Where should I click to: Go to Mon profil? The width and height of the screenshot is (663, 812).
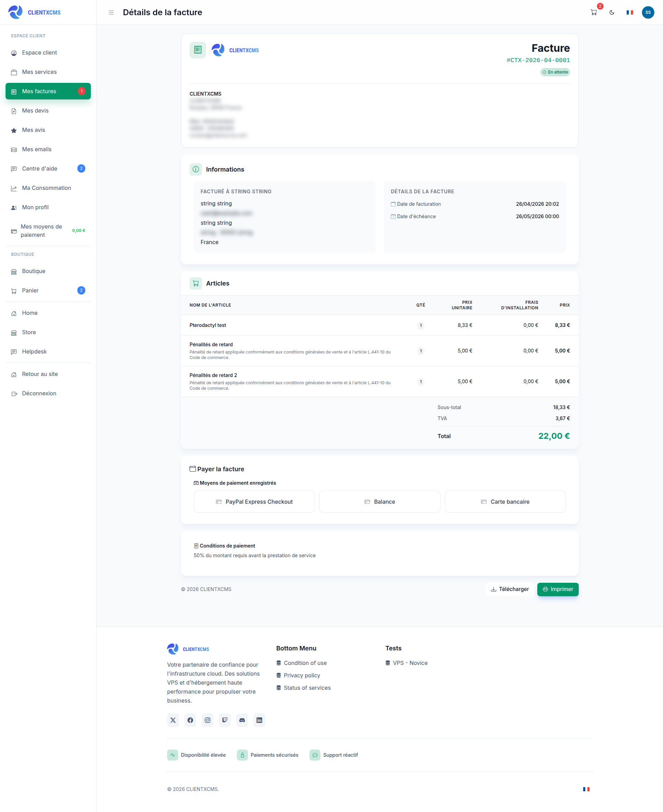click(x=48, y=207)
